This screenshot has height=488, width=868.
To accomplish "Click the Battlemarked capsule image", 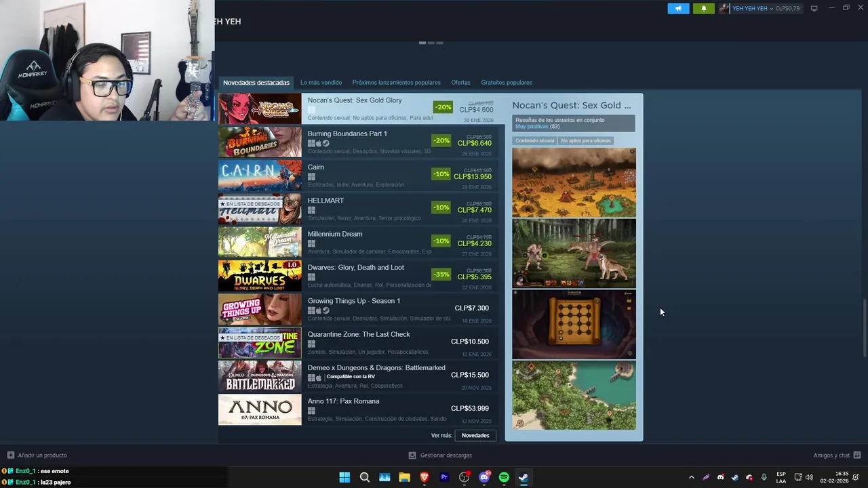I will click(260, 376).
